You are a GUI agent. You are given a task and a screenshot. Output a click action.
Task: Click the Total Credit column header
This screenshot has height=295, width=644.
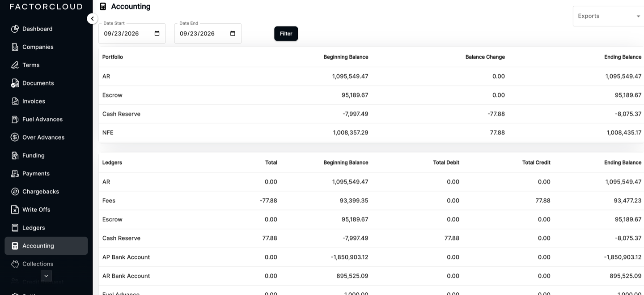[536, 162]
